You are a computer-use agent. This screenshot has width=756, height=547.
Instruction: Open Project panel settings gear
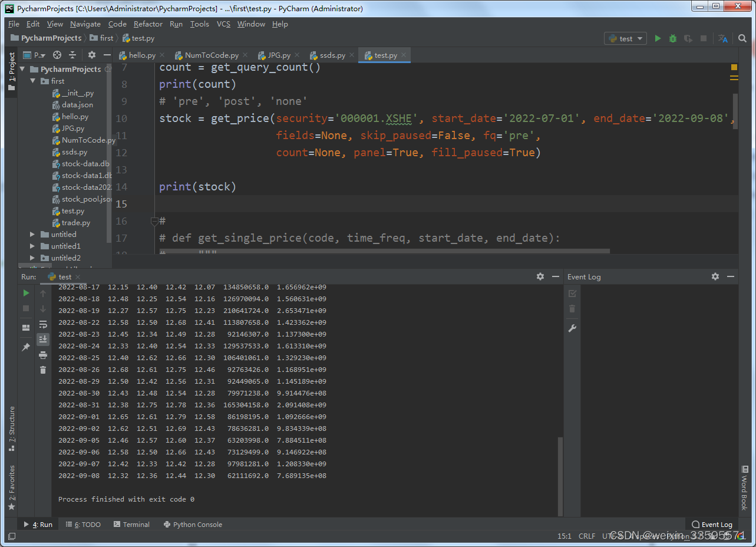92,55
